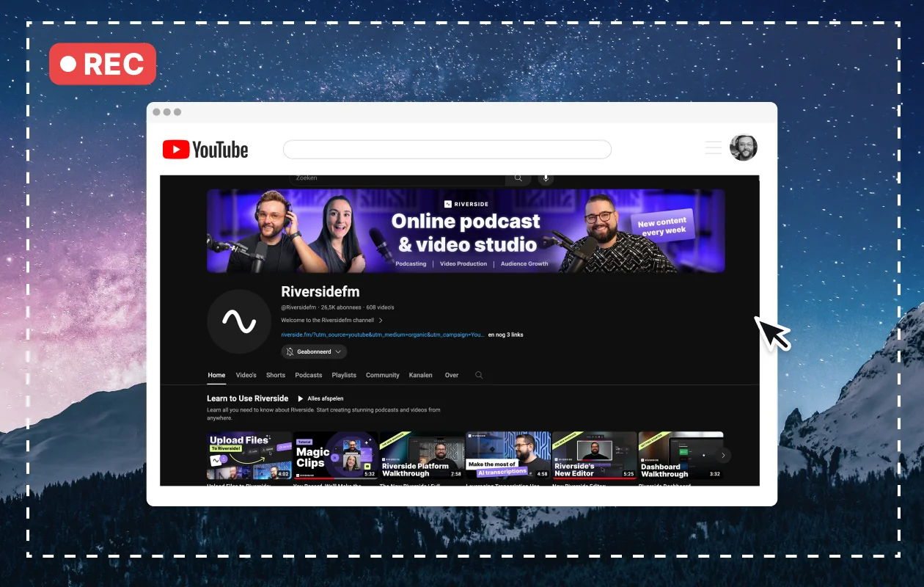Click the red REC recording indicator

[103, 64]
